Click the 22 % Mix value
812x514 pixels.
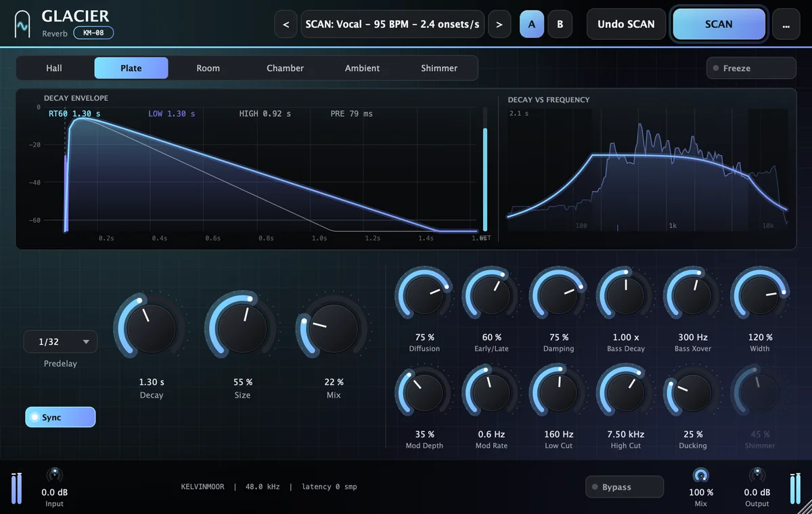click(x=334, y=382)
